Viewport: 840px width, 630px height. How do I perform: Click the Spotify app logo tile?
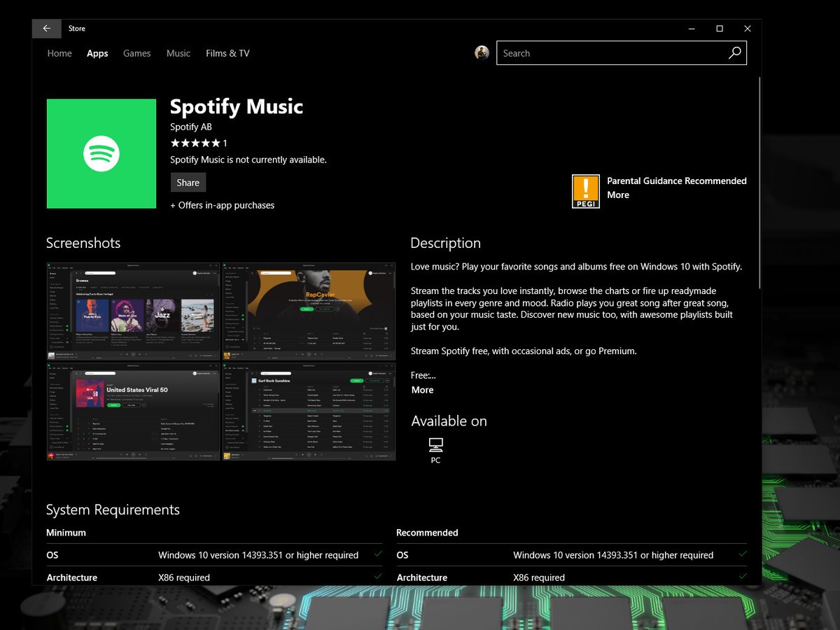[101, 153]
